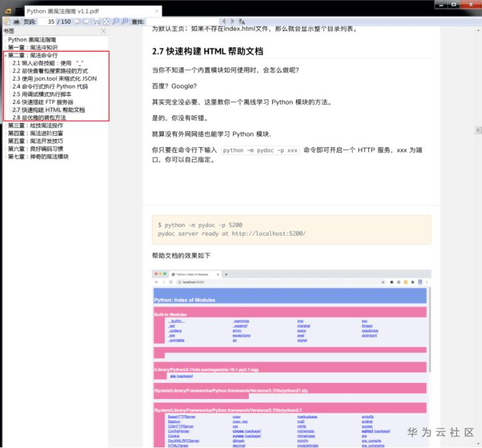Select bookmark 2.7 快速构建 HTML 帮助文档
The width and height of the screenshot is (482, 448).
tap(48, 110)
